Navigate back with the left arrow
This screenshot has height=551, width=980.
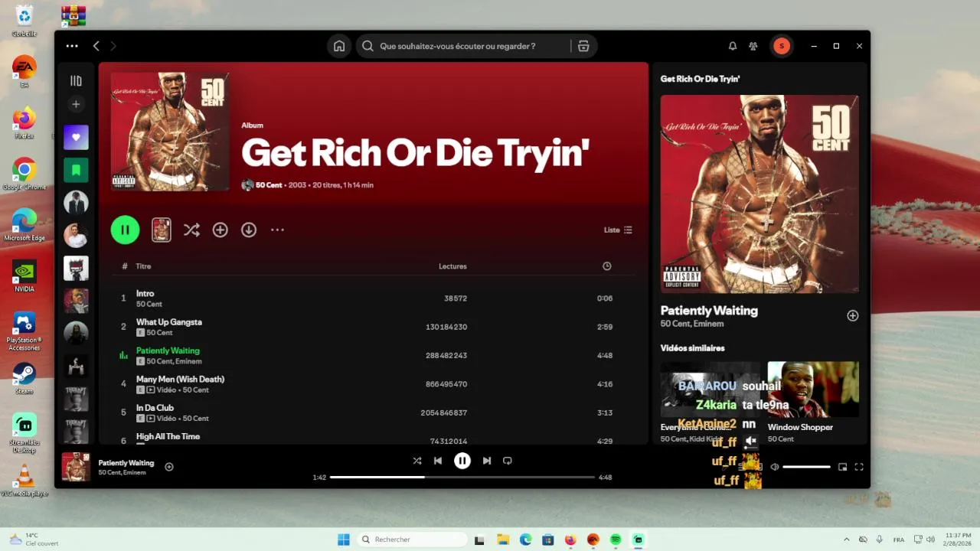(96, 46)
